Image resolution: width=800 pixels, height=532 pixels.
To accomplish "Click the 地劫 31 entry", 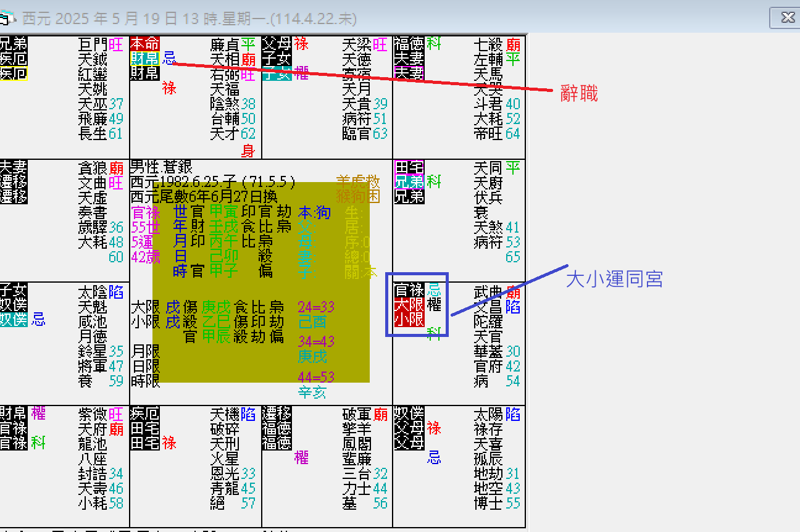I will click(497, 473).
